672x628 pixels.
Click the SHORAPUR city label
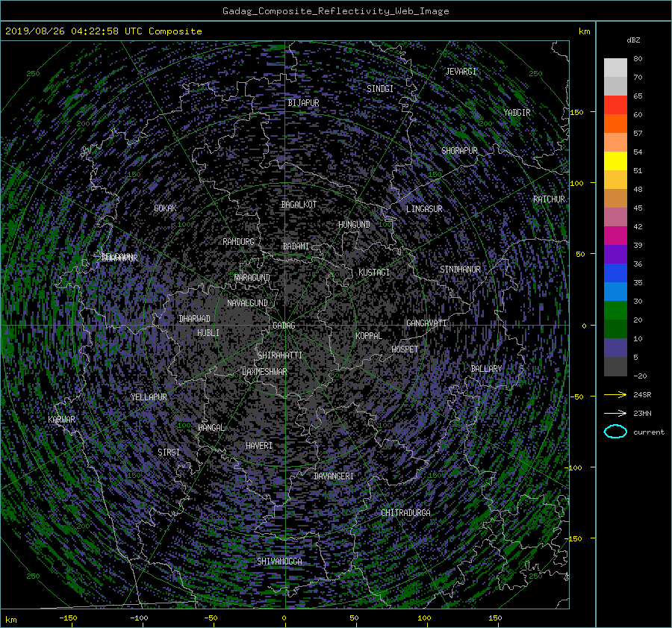(x=459, y=151)
